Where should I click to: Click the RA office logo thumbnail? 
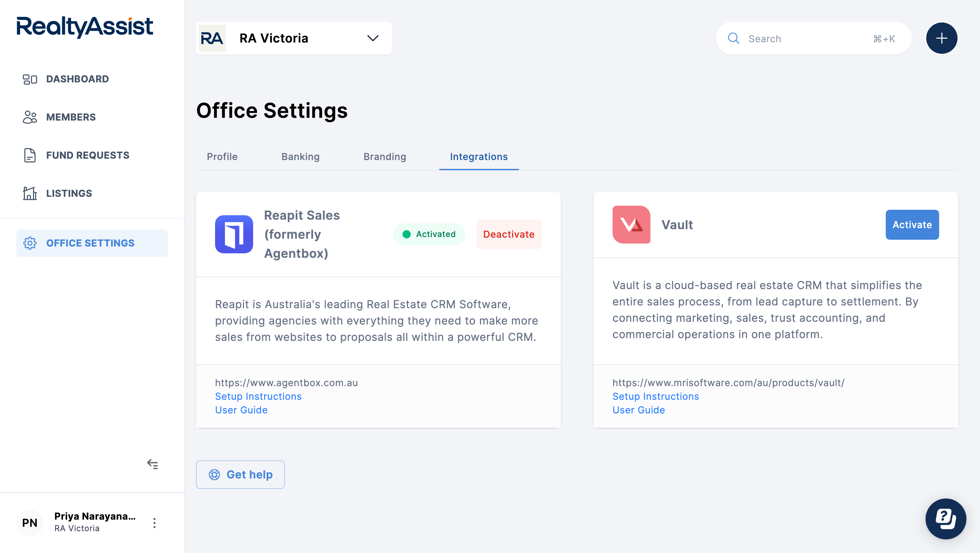pyautogui.click(x=212, y=38)
